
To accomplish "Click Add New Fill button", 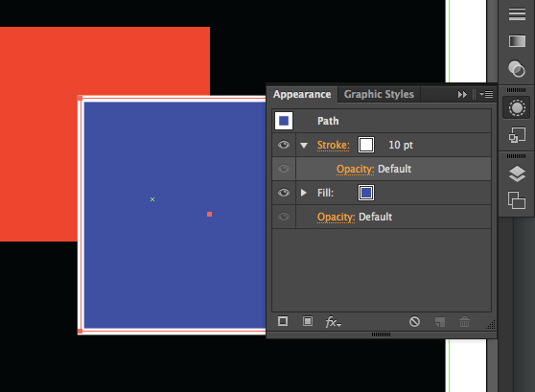I will 308,321.
